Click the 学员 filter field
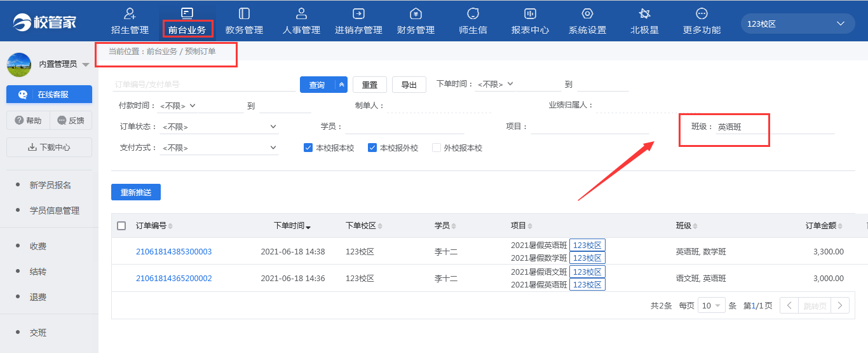Image resolution: width=868 pixels, height=353 pixels. [x=404, y=127]
